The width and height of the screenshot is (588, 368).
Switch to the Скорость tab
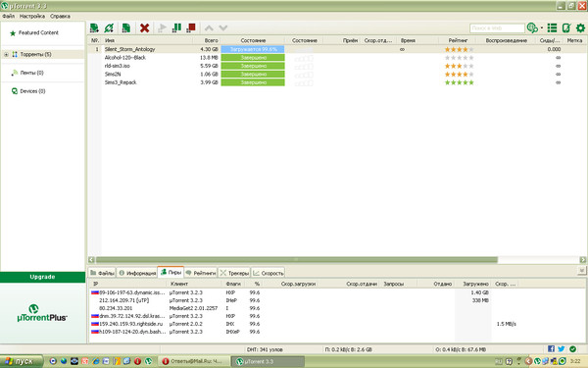(x=269, y=273)
